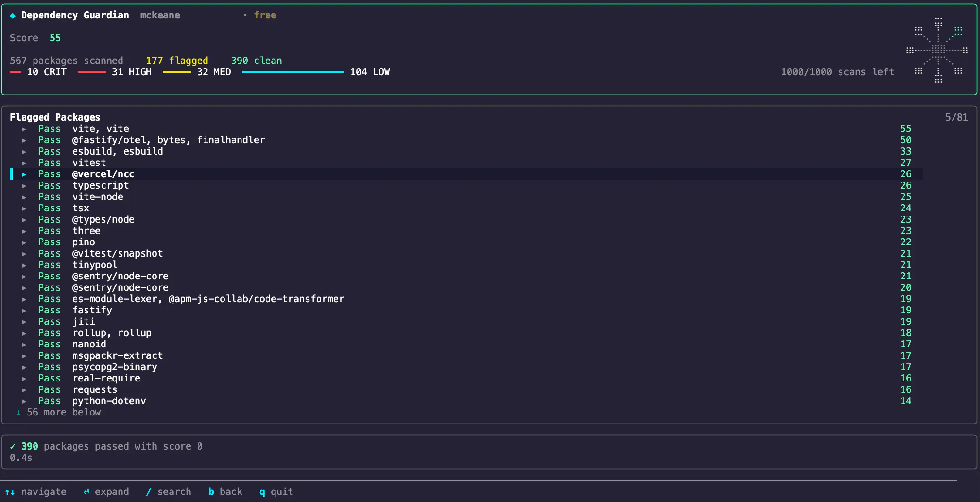Click the search hint label
This screenshot has width=980, height=502.
(x=174, y=492)
